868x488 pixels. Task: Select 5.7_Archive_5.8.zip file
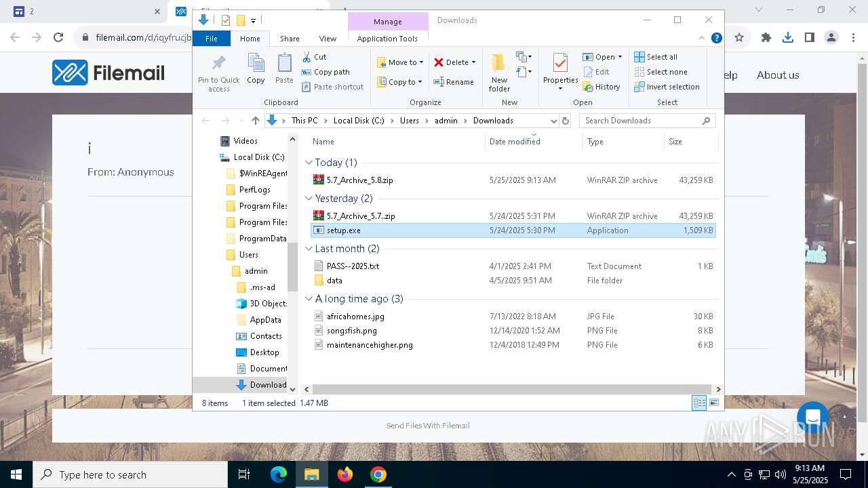pos(512,180)
